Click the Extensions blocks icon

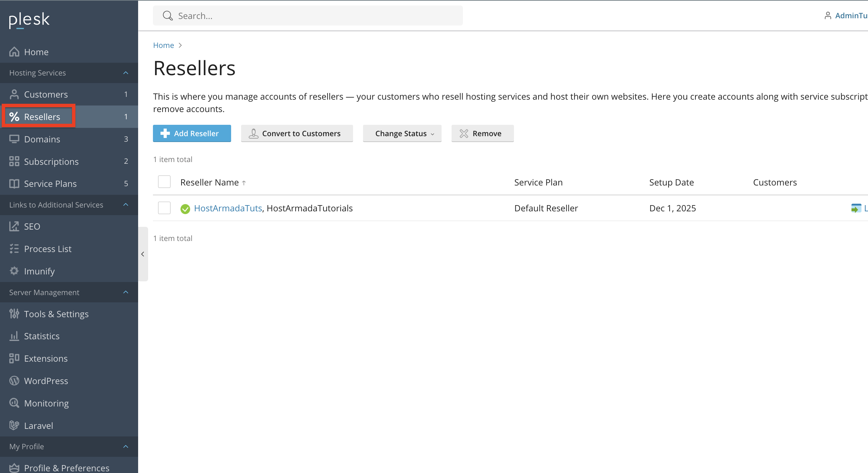pyautogui.click(x=14, y=358)
